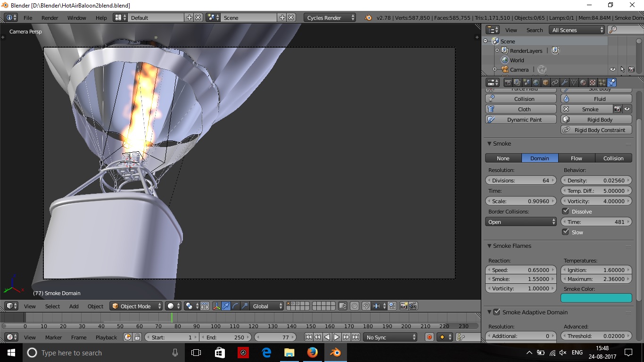Toggle the 3D manipulator axes icon
The image size is (644, 362).
216,306
